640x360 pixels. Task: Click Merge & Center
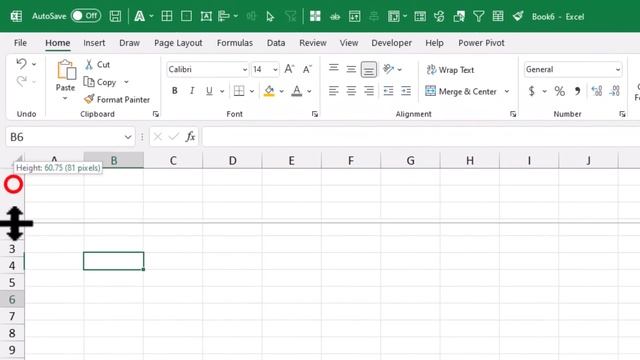tap(461, 91)
